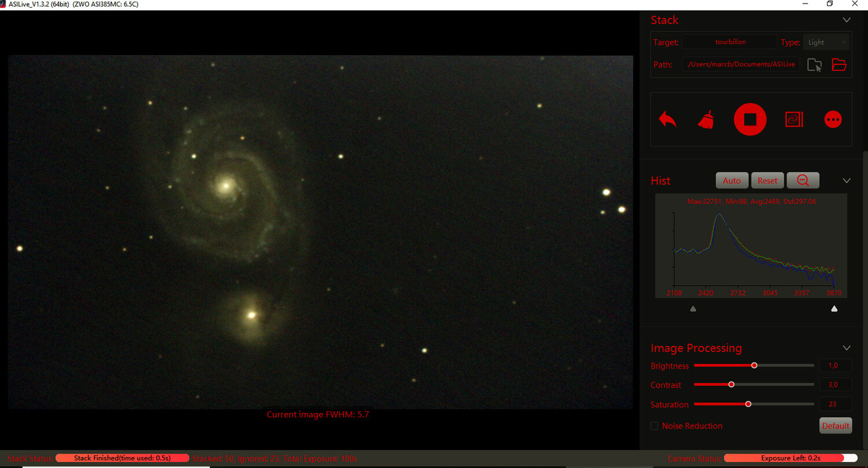Enable the Noise Reduction checkbox
Viewport: 868px width, 468px height.
pos(654,426)
